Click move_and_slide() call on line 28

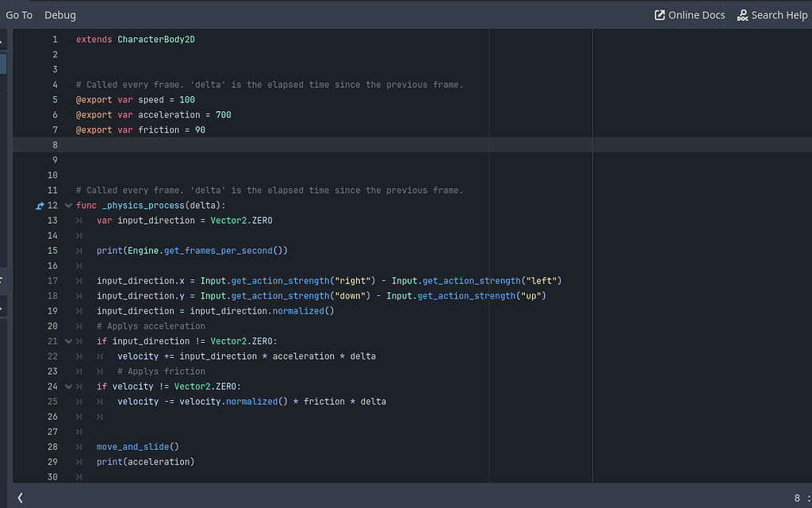138,447
